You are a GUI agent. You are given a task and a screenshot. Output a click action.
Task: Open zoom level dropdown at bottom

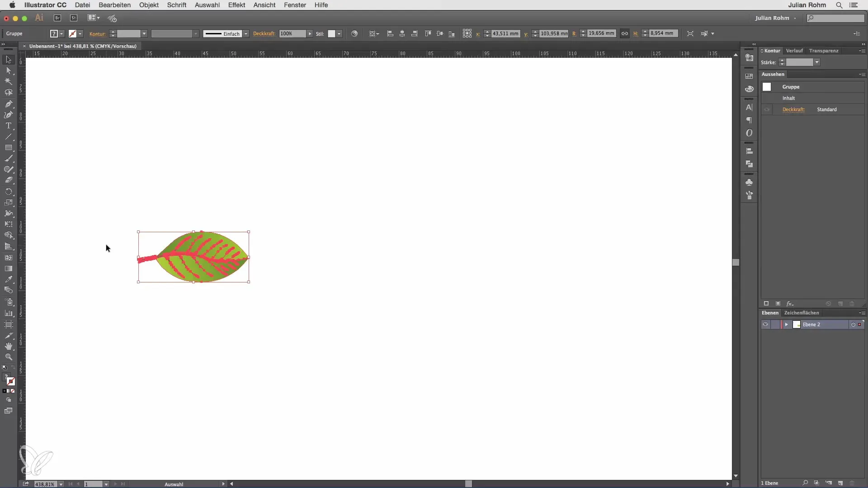point(61,484)
